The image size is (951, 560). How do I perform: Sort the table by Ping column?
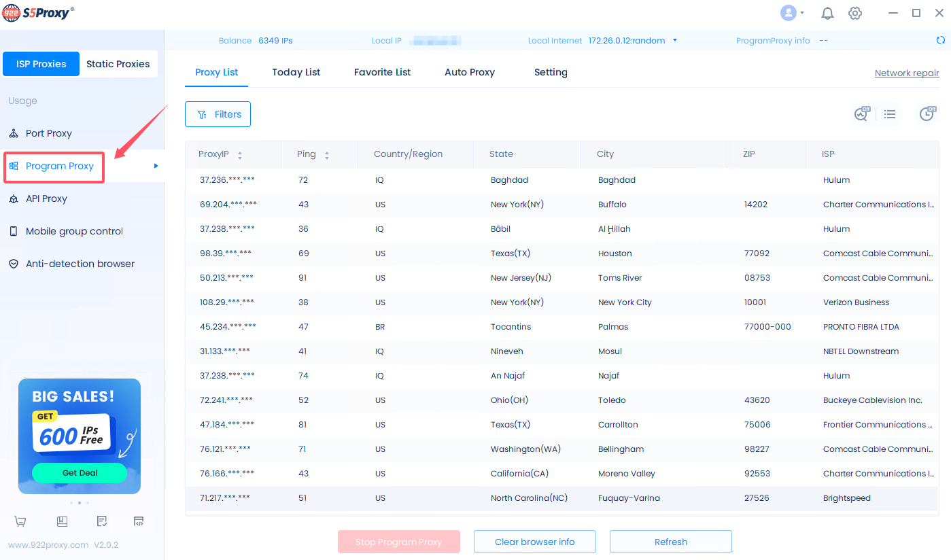point(327,155)
